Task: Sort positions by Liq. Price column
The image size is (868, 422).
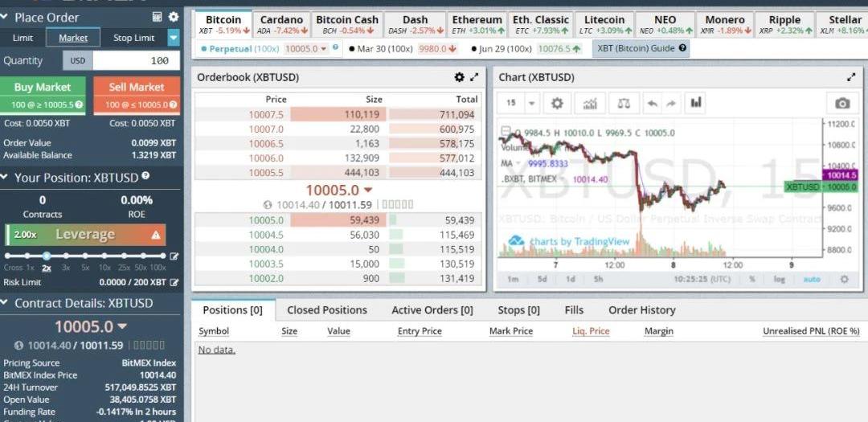Action: [x=591, y=331]
